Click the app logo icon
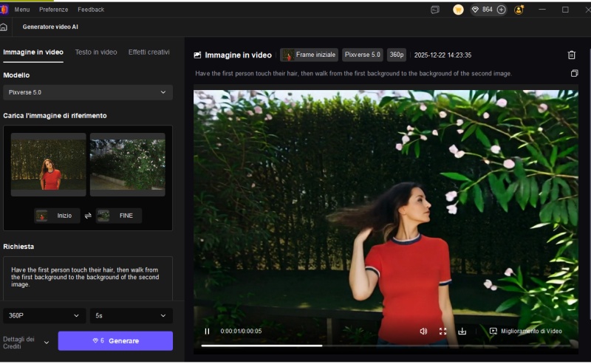 pyautogui.click(x=4, y=10)
